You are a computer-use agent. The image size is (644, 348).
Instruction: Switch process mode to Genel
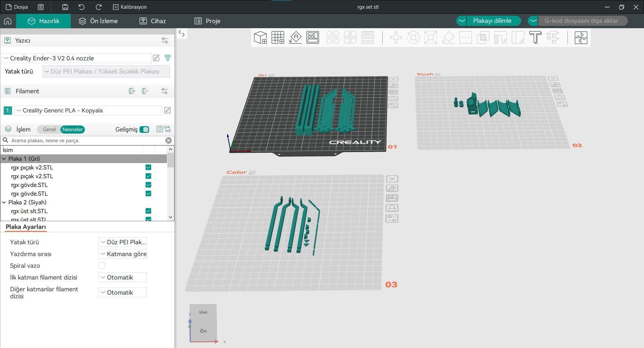[x=49, y=129]
